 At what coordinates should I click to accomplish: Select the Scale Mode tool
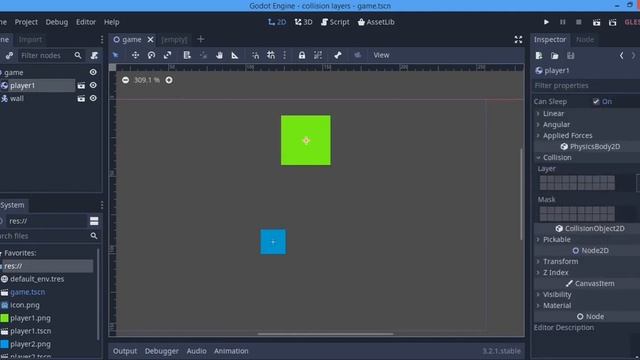point(167,55)
